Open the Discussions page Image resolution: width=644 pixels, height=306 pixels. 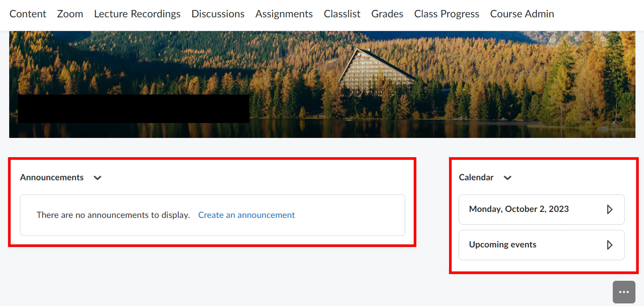pyautogui.click(x=218, y=14)
